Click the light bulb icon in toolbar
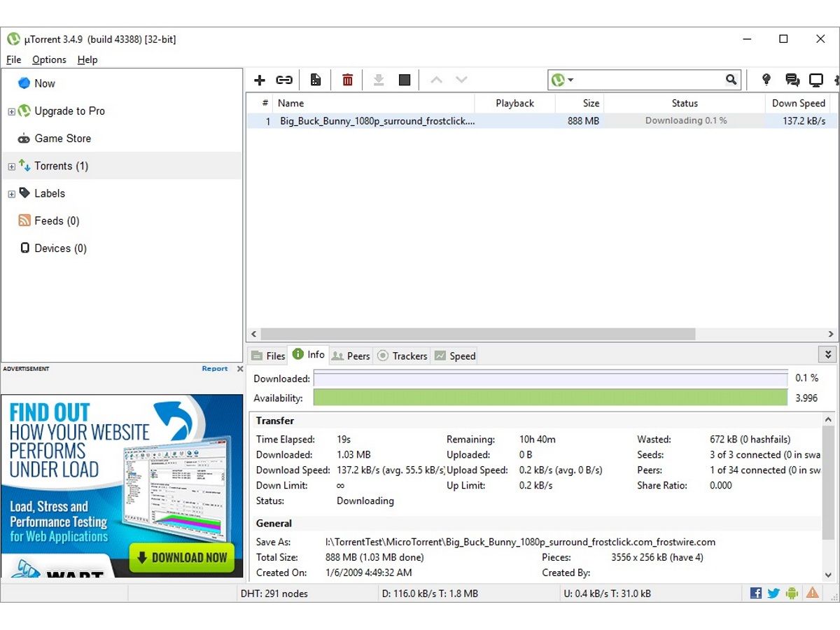The height and width of the screenshot is (630, 840). click(766, 80)
